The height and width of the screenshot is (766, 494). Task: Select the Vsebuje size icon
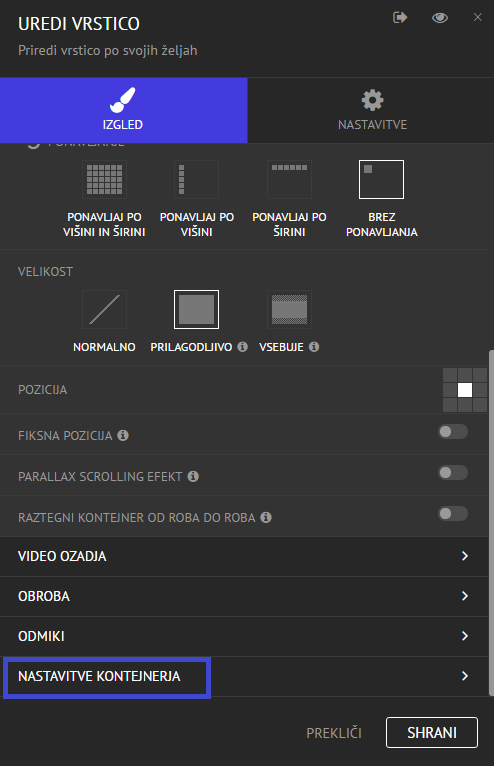(289, 309)
